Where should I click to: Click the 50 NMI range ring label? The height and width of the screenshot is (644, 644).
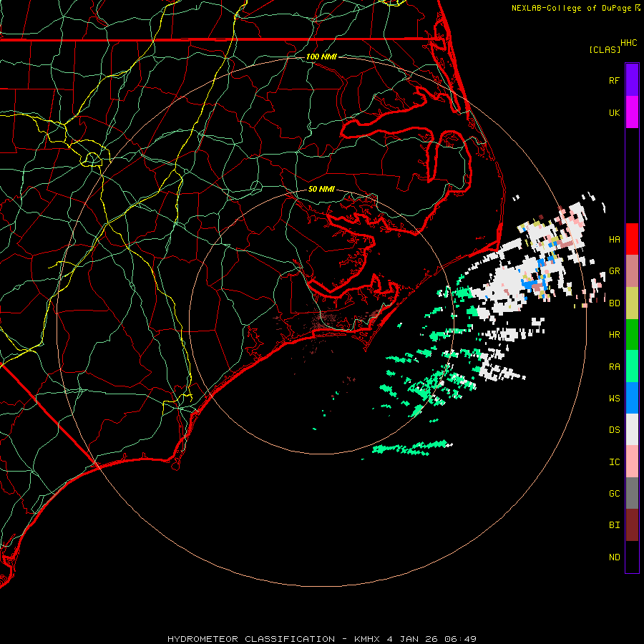pyautogui.click(x=321, y=189)
